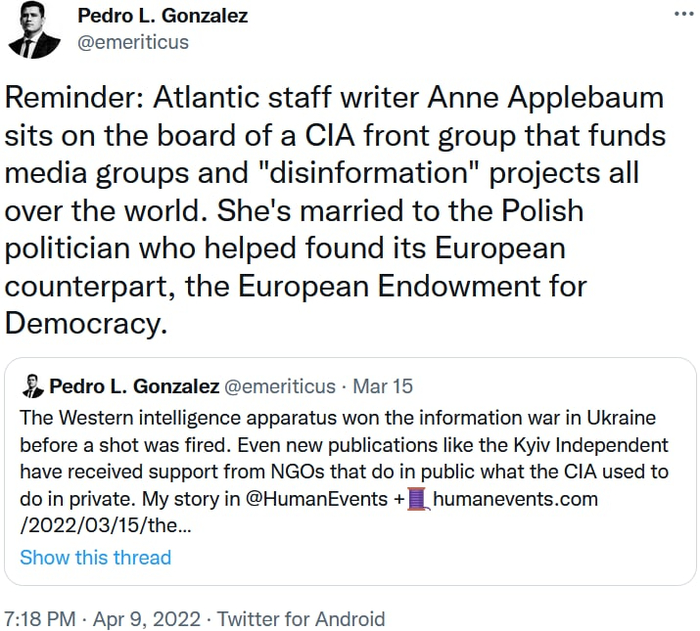This screenshot has height=631, width=700.
Task: Click the word "Democracy." ending the main tweet
Action: pos(84,323)
